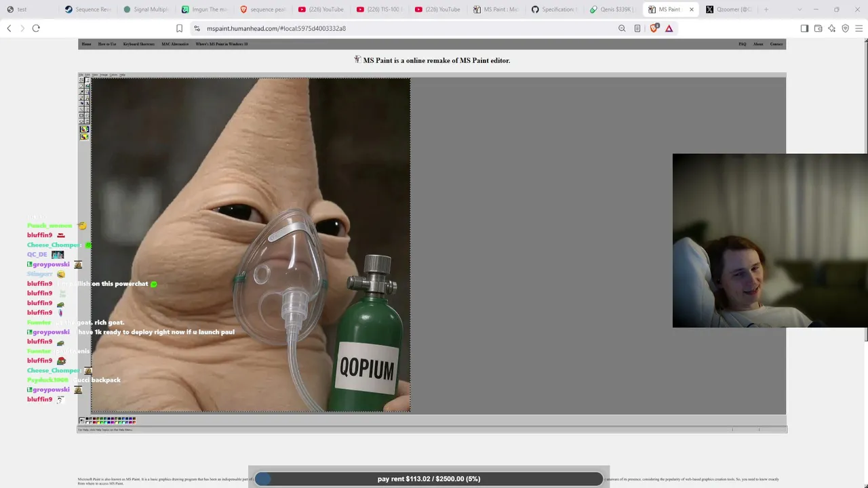868x488 pixels.
Task: Open the View menu in Paint
Action: (x=96, y=75)
